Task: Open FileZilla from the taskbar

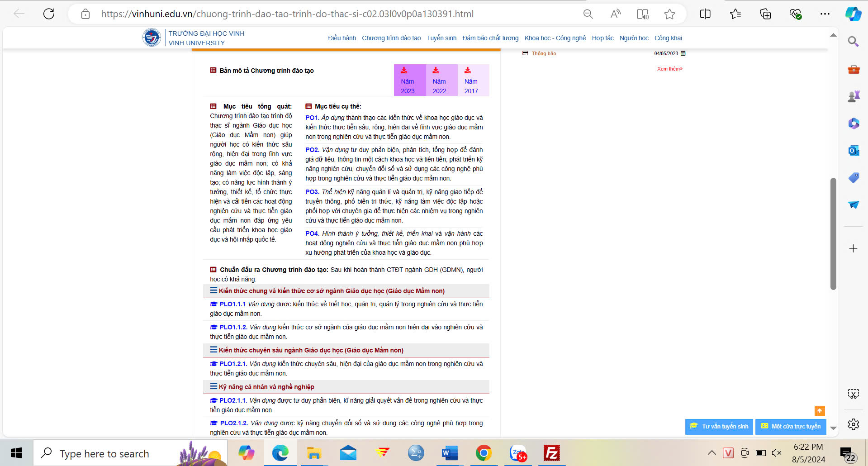Action: pos(551,453)
